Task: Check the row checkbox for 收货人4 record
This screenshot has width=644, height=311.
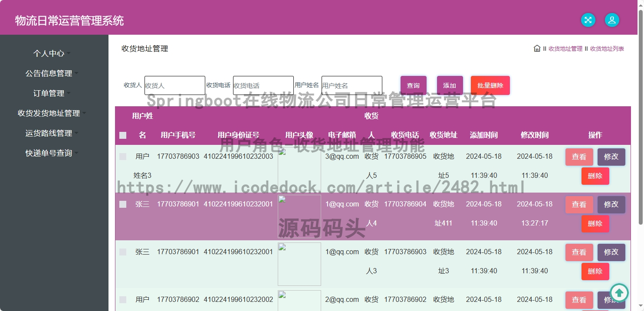Action: pos(123,204)
